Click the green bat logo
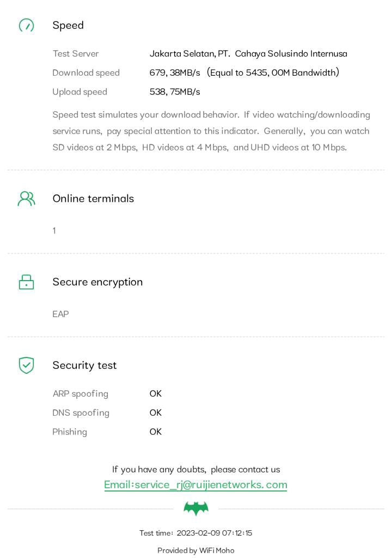The image size is (392, 558). tap(196, 508)
